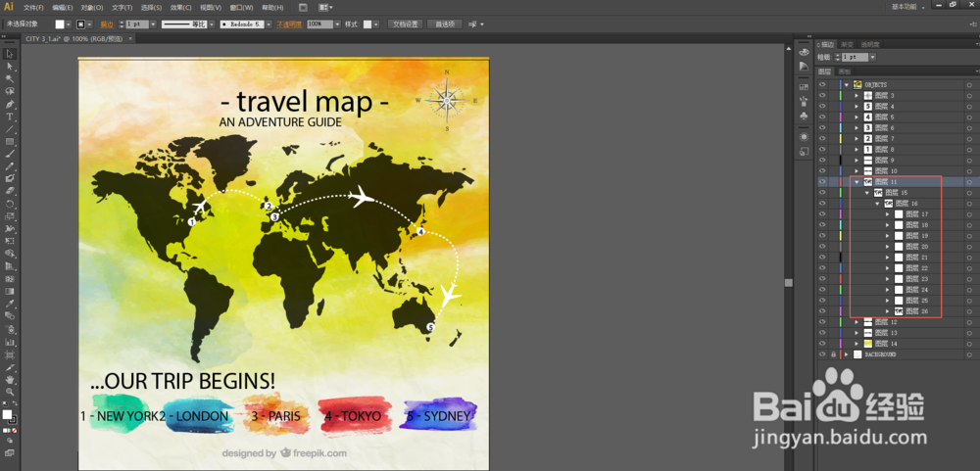Open the stroke weight dropdown in control bar
The image size is (980, 471).
[x=153, y=24]
